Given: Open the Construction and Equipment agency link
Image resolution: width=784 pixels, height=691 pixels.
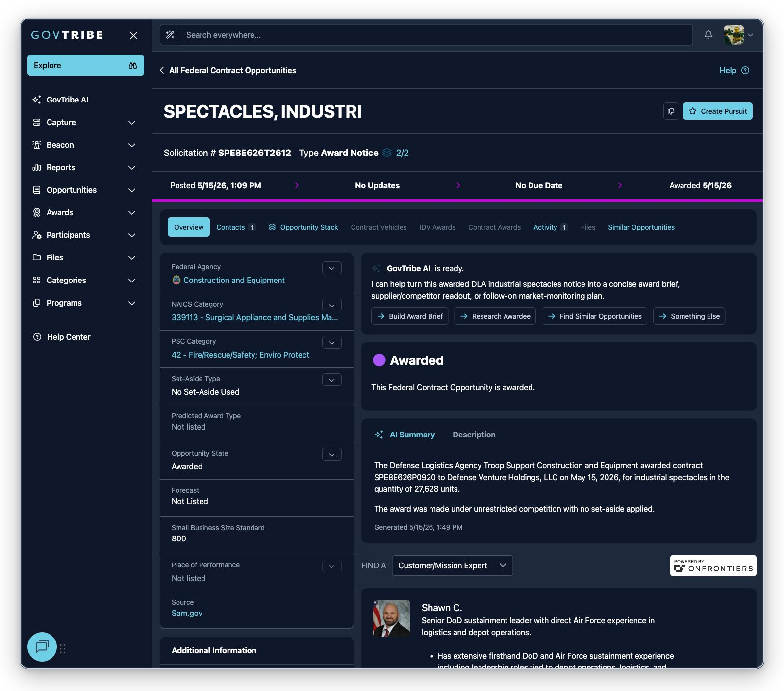Looking at the screenshot, I should 234,280.
